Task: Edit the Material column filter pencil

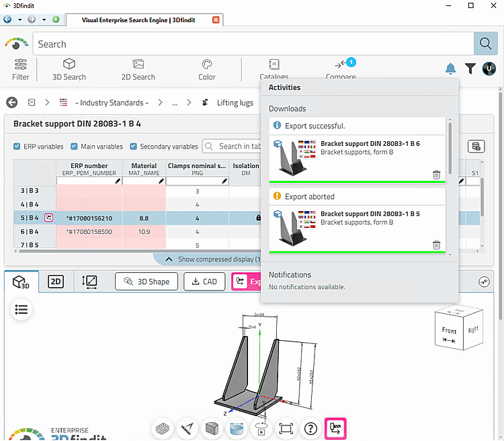Action: pyautogui.click(x=161, y=181)
